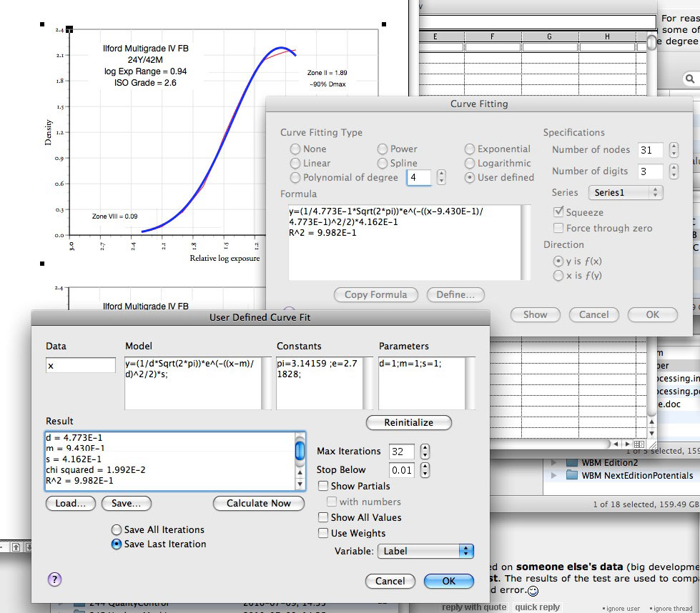Click the quick reply link
Viewport: 700px width, 613px height.
[x=537, y=607]
